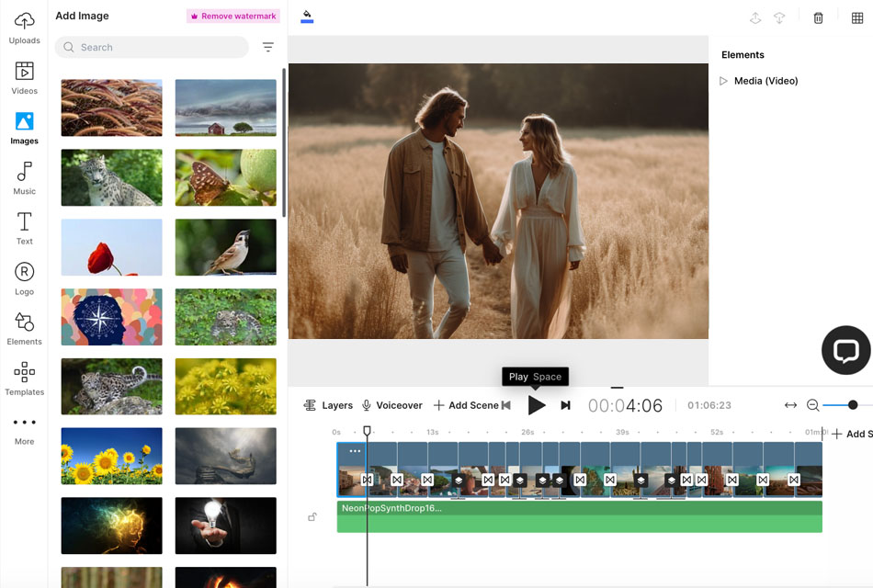Screen dimensions: 873x588
Task: Select the dark clouds stairway image
Action: point(225,456)
